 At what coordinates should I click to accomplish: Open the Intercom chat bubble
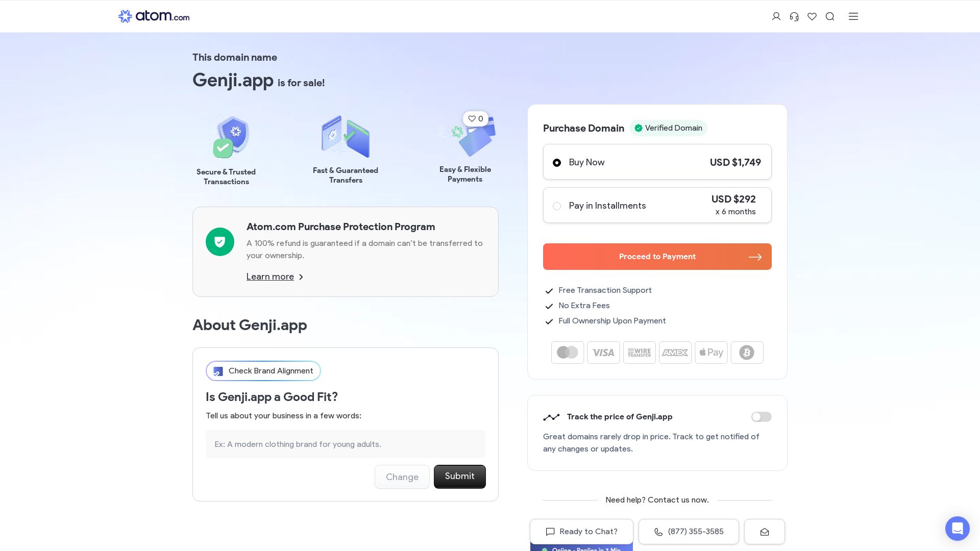(957, 528)
